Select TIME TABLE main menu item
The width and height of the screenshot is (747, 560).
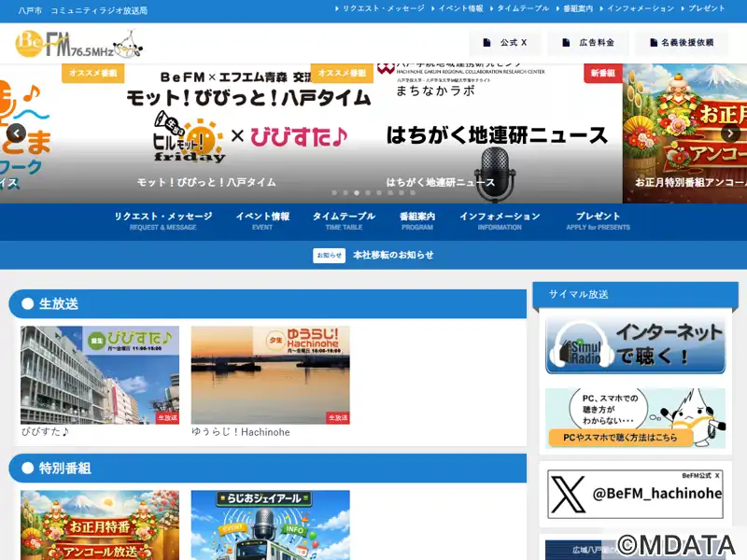pyautogui.click(x=344, y=221)
